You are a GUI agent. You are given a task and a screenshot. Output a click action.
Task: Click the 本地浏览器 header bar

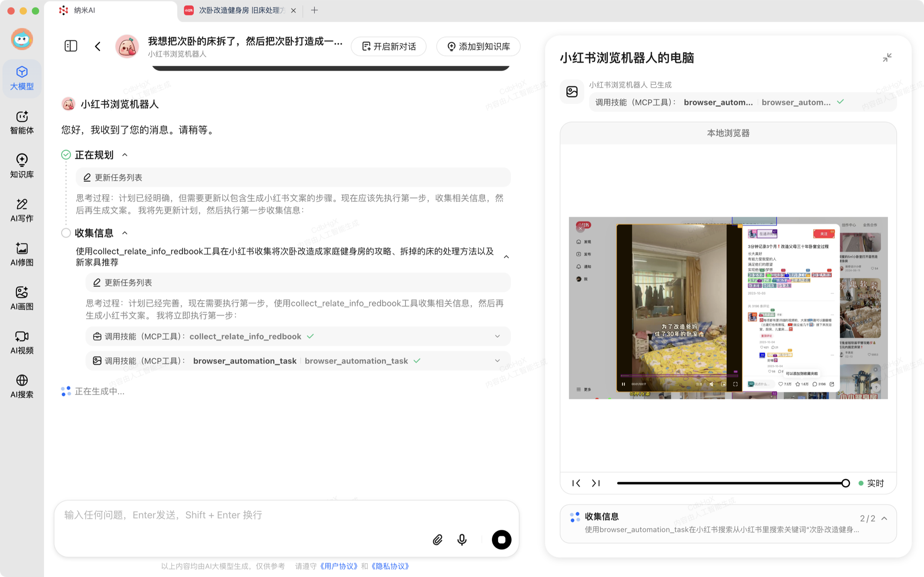(x=728, y=133)
